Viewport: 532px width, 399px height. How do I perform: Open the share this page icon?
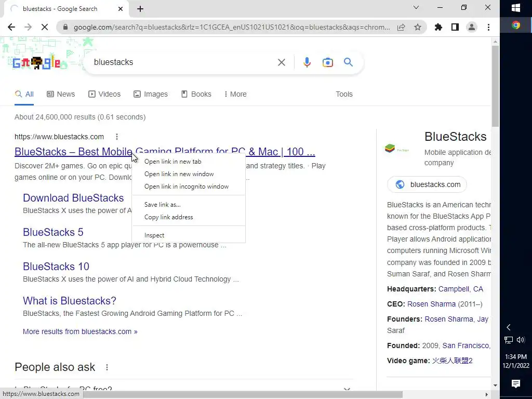pos(401,27)
